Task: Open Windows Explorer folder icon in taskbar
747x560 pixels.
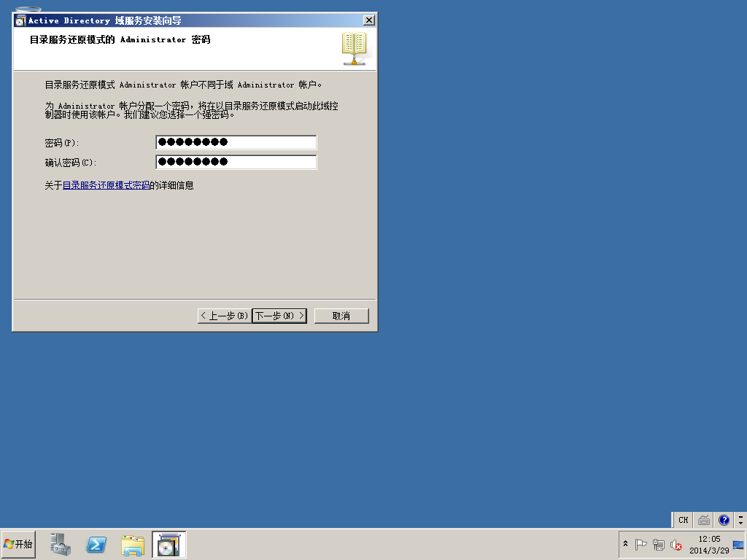Action: click(133, 544)
